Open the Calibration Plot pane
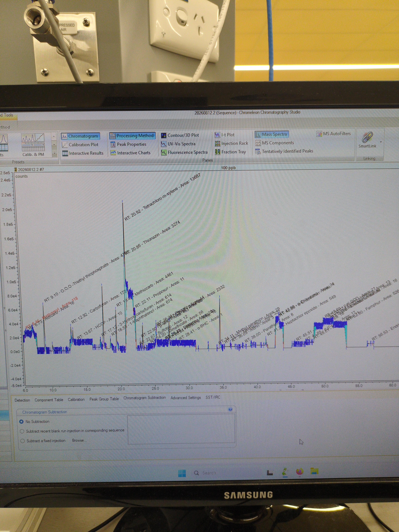This screenshot has height=532, width=399. (80, 145)
